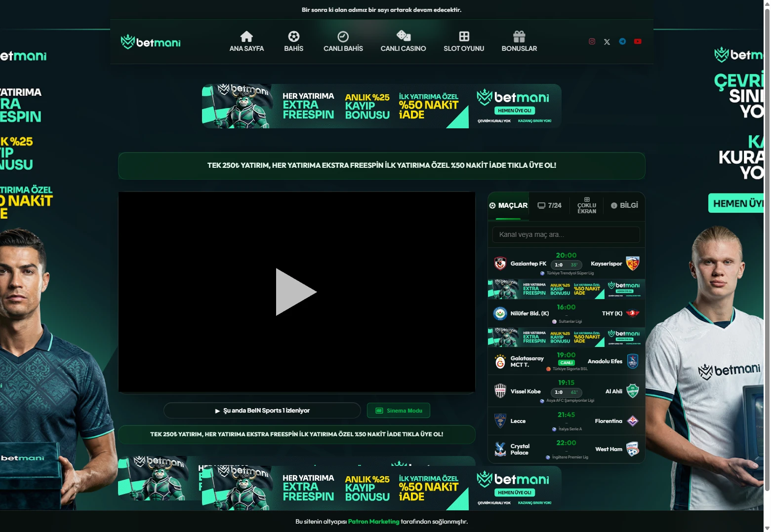Go to ANA SAYFA in the navigation
This screenshot has height=532, width=771.
click(x=246, y=41)
